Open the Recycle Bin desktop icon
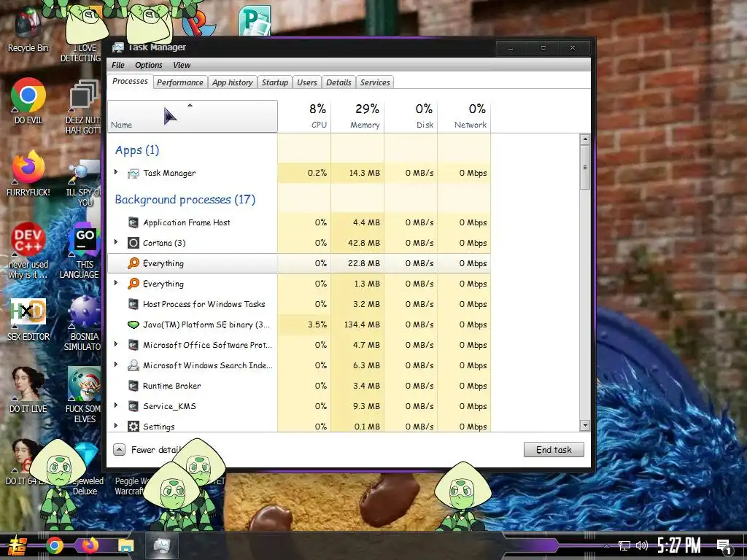 pyautogui.click(x=28, y=23)
